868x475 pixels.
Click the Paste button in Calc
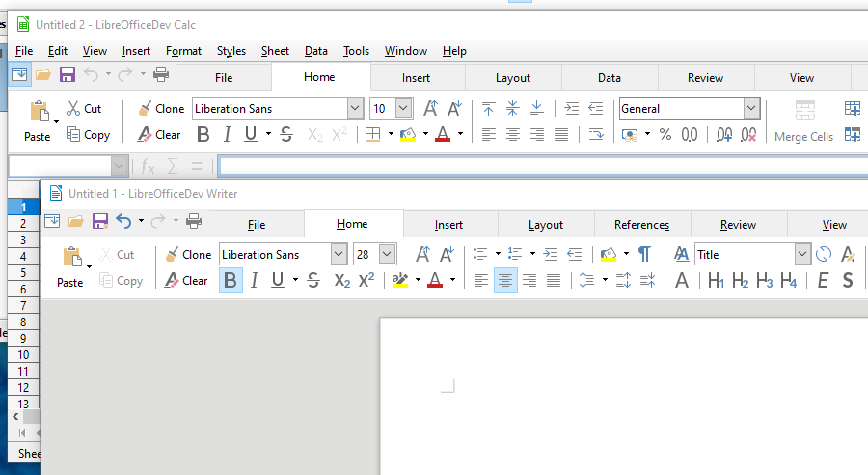point(38,121)
